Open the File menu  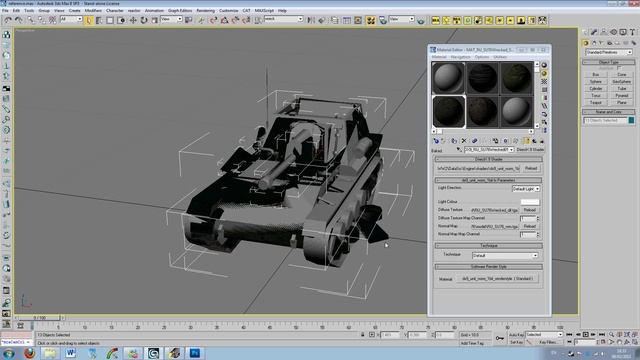click(x=5, y=11)
